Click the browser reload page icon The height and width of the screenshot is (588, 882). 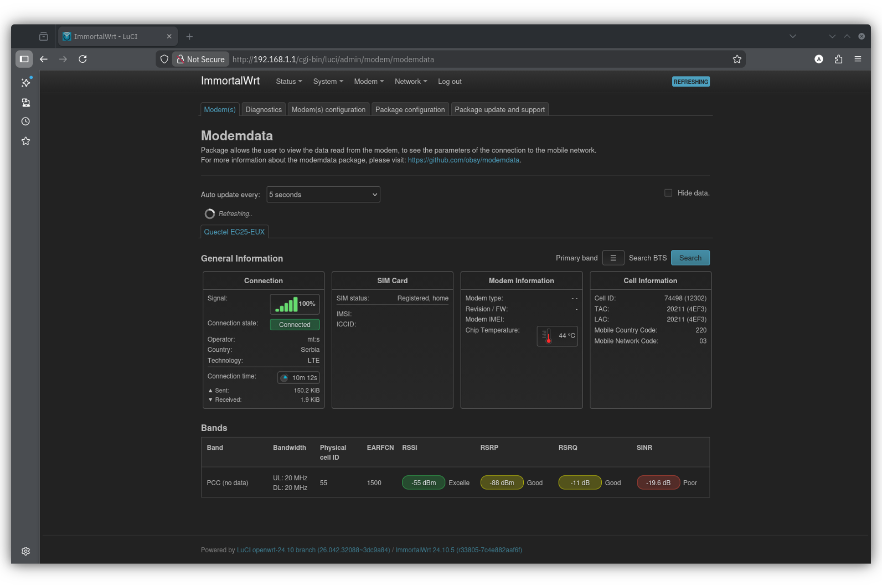coord(83,59)
